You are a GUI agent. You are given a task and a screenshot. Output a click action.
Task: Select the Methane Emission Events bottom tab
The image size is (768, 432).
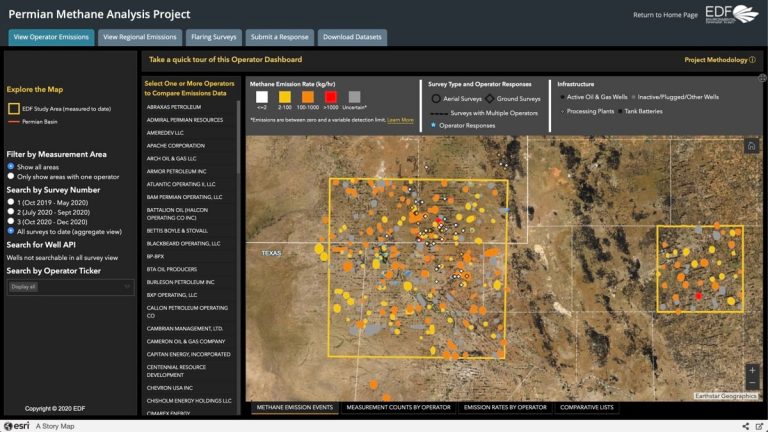point(294,408)
